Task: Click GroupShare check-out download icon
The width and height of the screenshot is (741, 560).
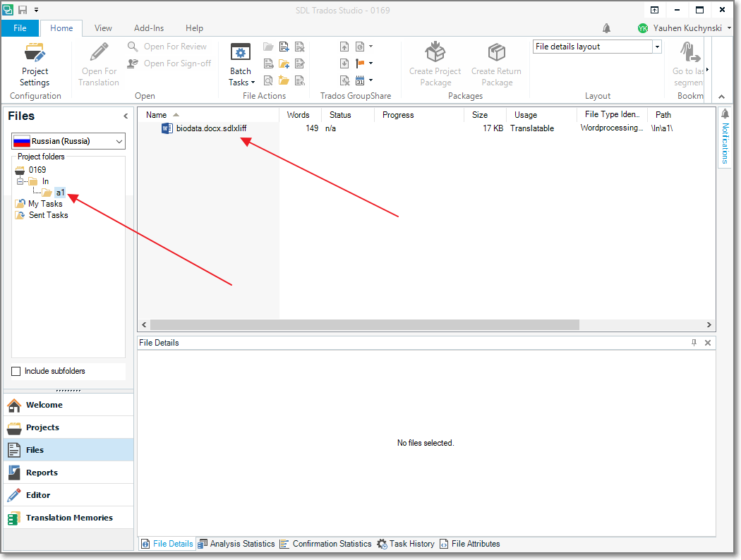Action: [x=344, y=63]
